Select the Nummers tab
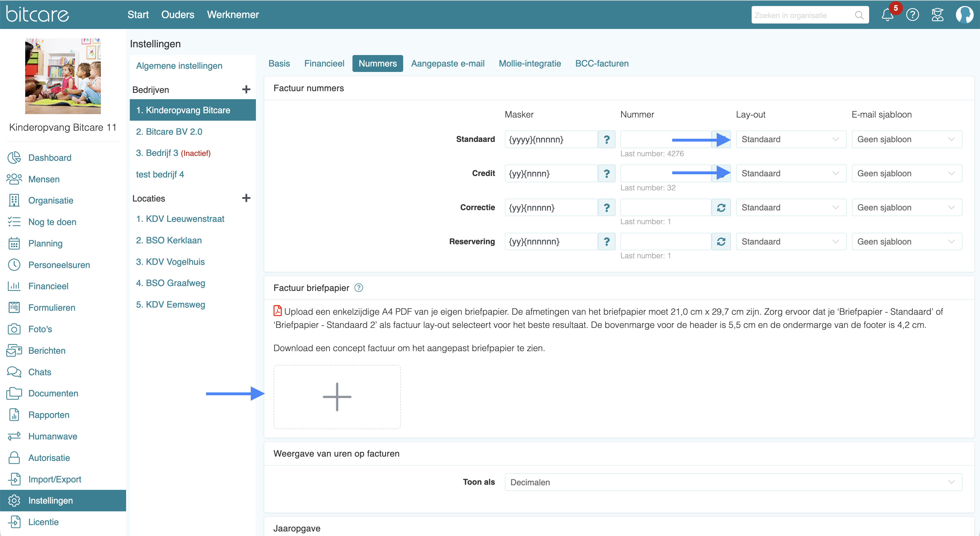 [x=377, y=63]
